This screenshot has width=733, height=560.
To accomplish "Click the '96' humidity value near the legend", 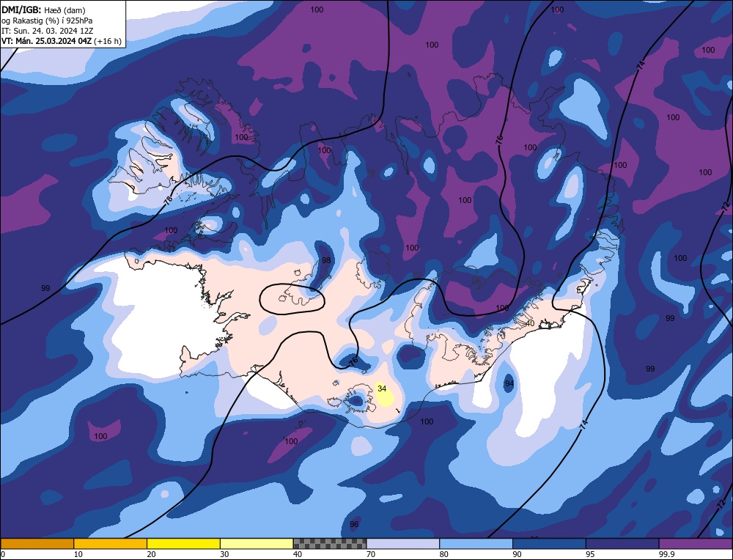I will pos(354,524).
